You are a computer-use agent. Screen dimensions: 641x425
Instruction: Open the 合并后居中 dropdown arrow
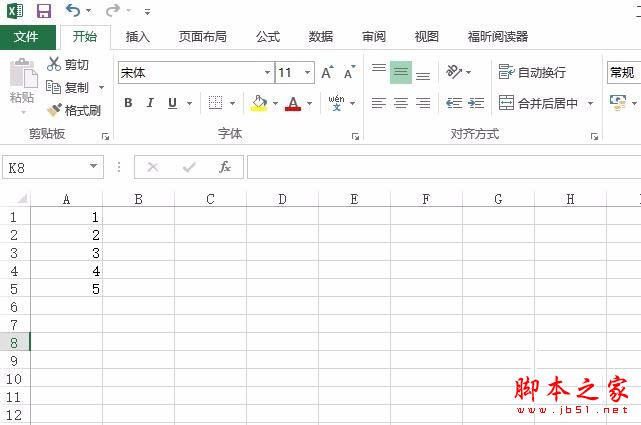[590, 103]
